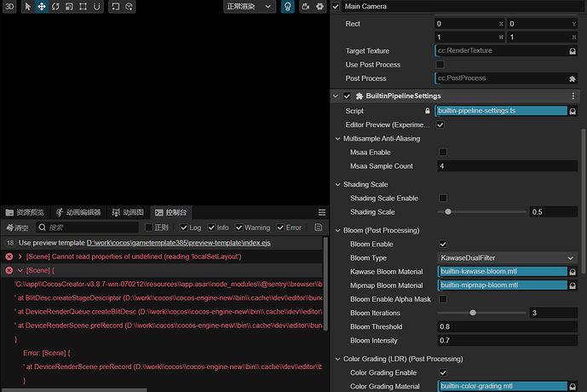The height and width of the screenshot is (392, 587).
Task: Toggle Editor Preview (Experimental) checkbox
Action: tap(440, 124)
